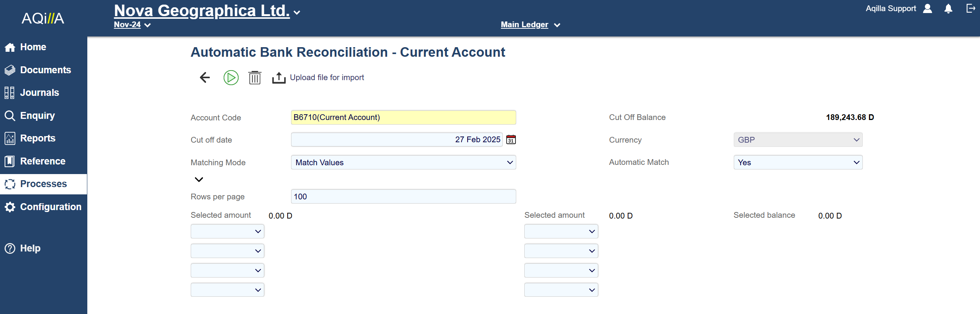This screenshot has height=314, width=980.
Task: Click the trash delete icon
Action: [x=255, y=77]
